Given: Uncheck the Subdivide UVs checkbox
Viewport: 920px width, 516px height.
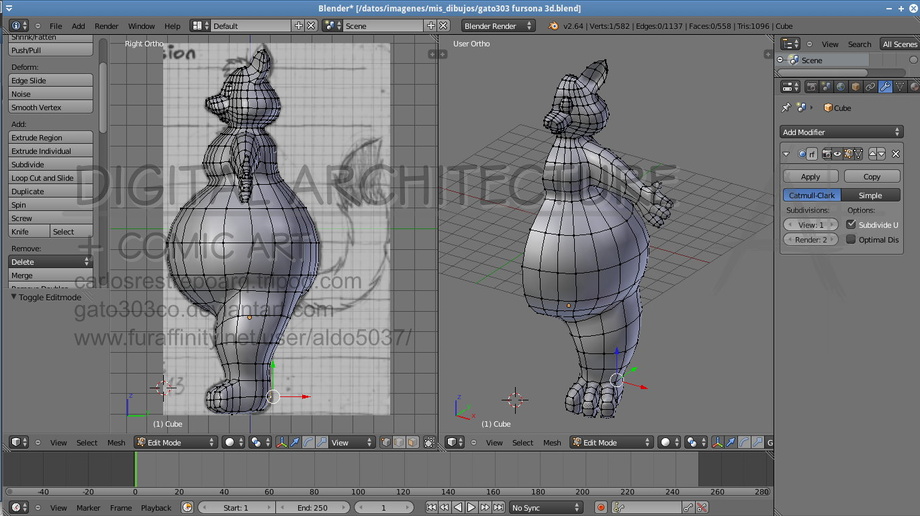Looking at the screenshot, I should (851, 225).
